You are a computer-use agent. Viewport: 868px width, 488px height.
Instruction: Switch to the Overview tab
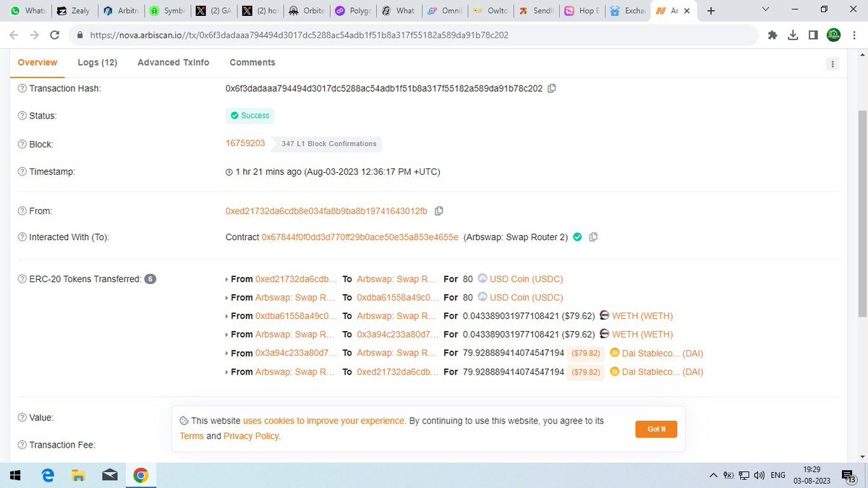point(38,63)
